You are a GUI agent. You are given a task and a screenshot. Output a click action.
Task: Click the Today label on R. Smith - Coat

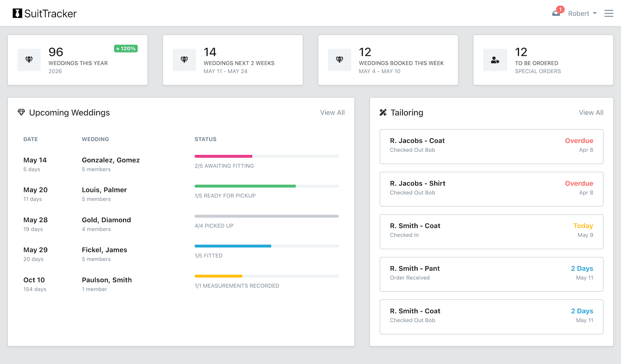(x=583, y=226)
